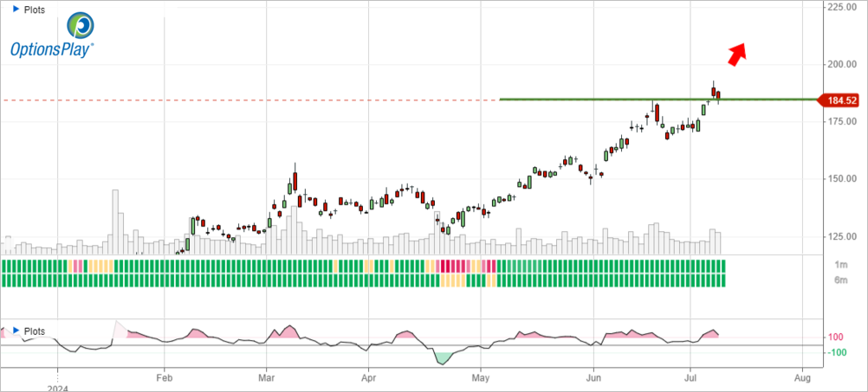The image size is (868, 392).
Task: Click the Aug date axis label
Action: coord(802,379)
